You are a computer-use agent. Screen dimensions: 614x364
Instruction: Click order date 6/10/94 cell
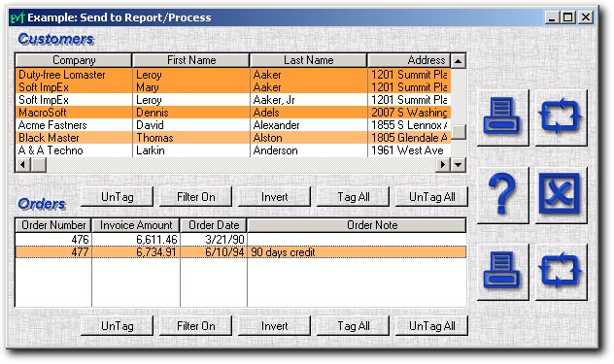point(214,251)
